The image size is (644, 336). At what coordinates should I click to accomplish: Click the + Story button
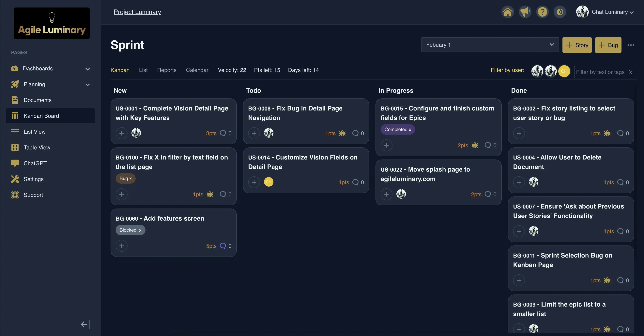[x=577, y=45]
